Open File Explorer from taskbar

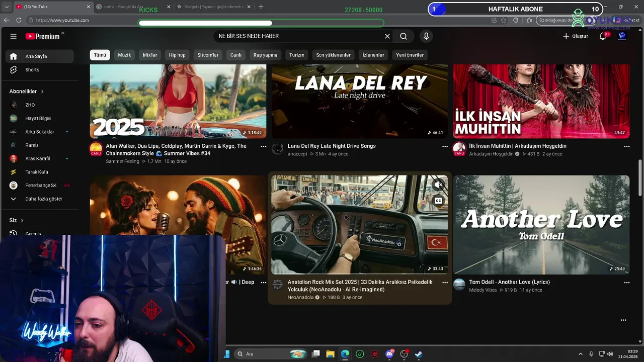(331, 354)
